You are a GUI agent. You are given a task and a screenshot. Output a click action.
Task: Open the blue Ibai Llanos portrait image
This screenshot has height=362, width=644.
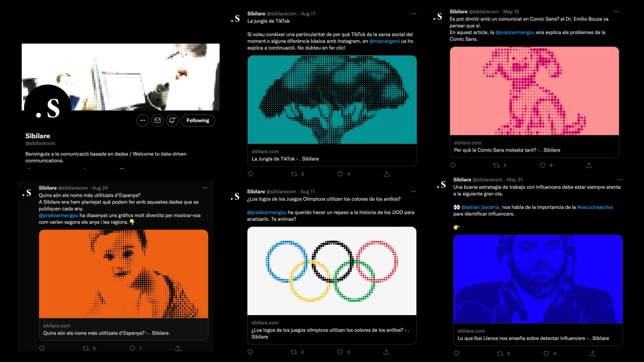click(538, 279)
